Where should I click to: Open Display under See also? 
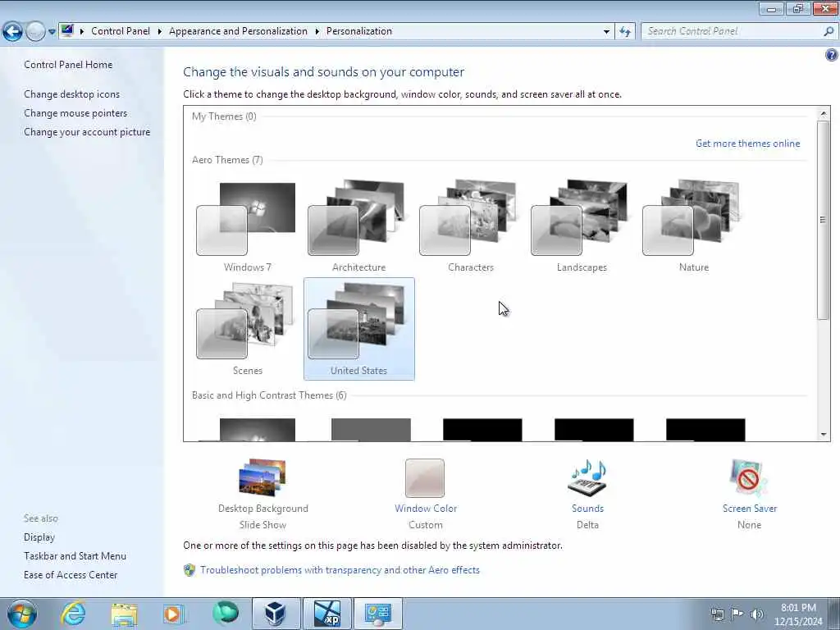click(x=39, y=537)
